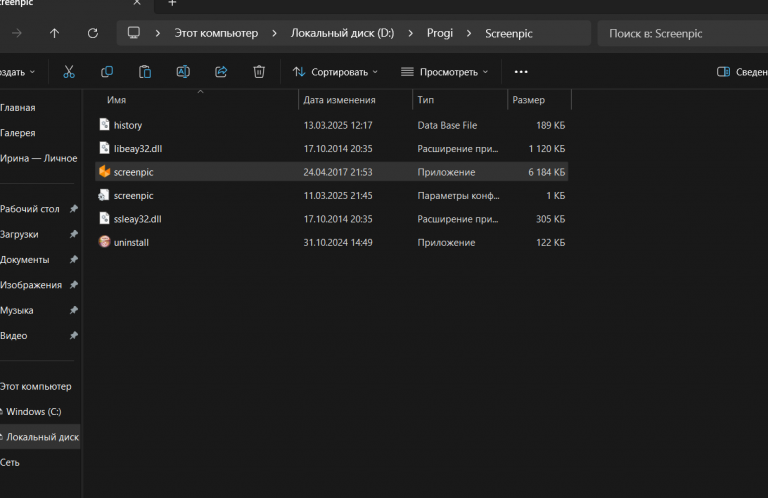Click the pin icon beside Музыка
The image size is (768, 498).
(x=73, y=310)
